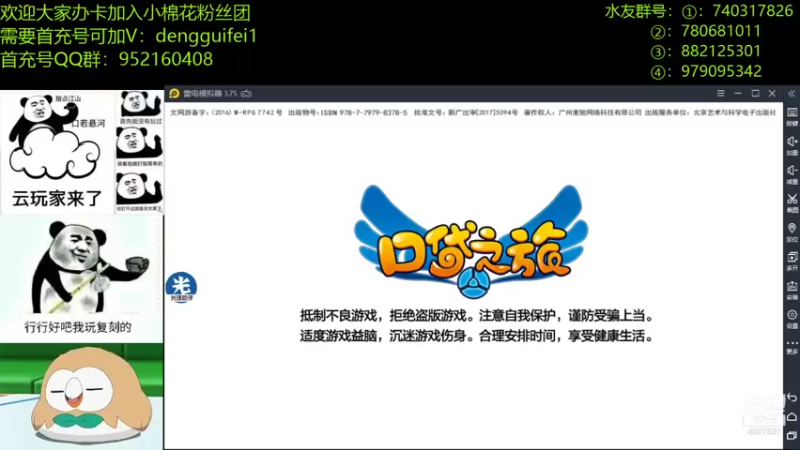Minimize the 雷电模拟器 window
800x450 pixels.
738,93
